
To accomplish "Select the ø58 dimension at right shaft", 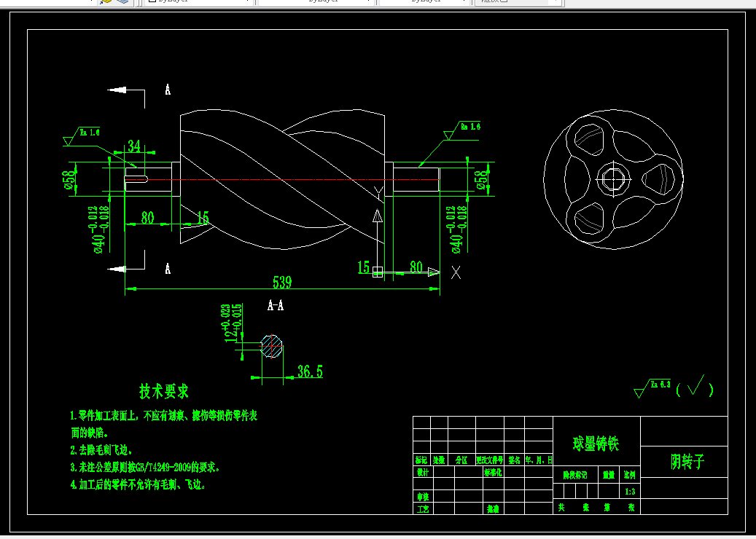I will click(481, 179).
